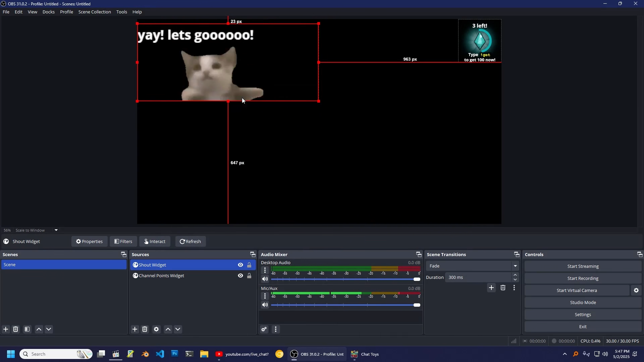
Task: Click the Start Streaming button
Action: click(583, 266)
